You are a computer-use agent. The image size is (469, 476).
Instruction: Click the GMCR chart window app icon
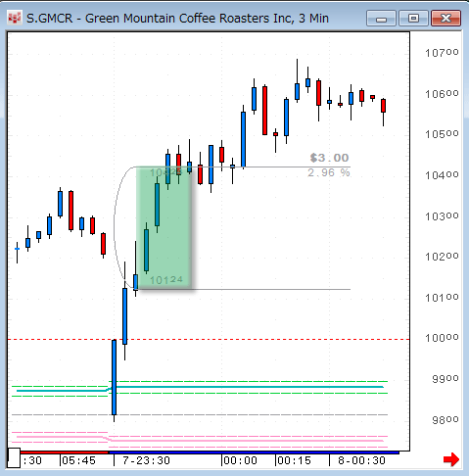15,19
